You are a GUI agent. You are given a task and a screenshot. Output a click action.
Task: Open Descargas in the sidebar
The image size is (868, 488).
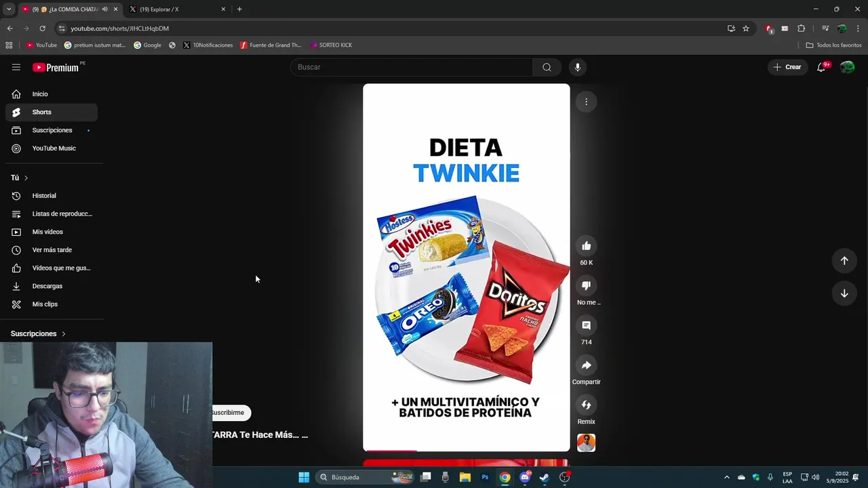pos(52,286)
